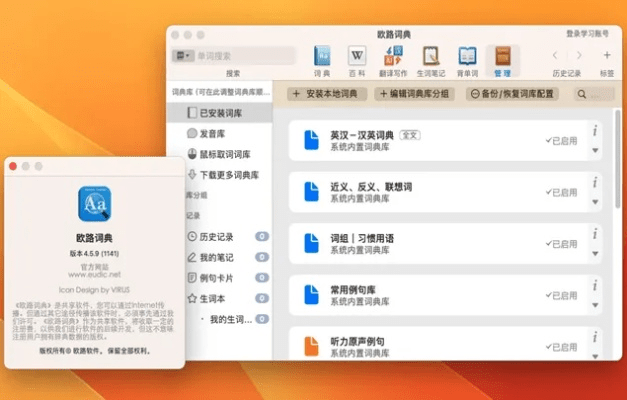
Task: Click the search magnifier in library toolbar
Action: pyautogui.click(x=582, y=94)
